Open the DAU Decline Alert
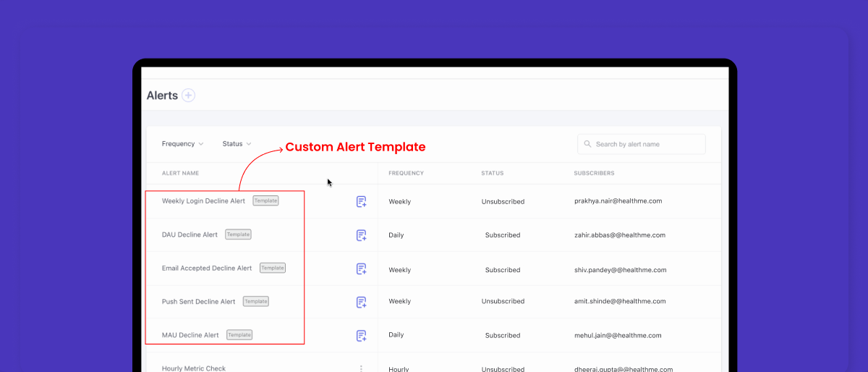Viewport: 868px width, 372px height. pyautogui.click(x=190, y=235)
